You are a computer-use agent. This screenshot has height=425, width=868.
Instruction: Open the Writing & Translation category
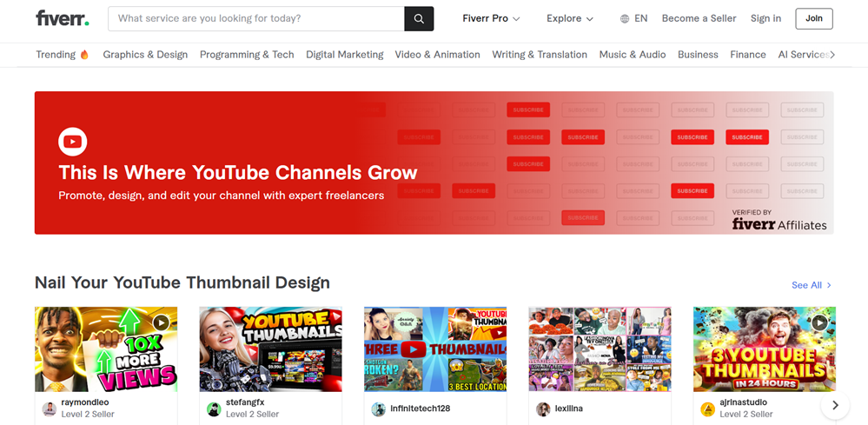[x=540, y=54]
